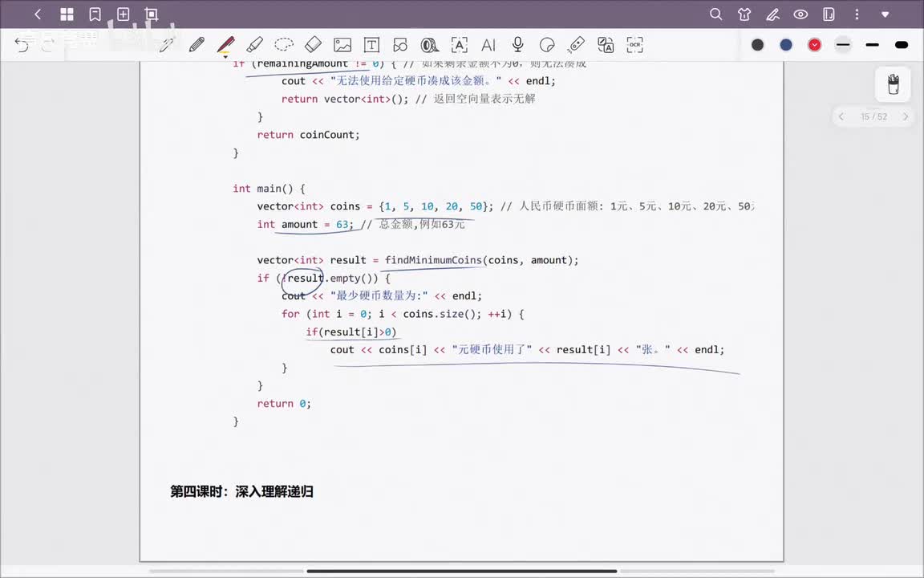The height and width of the screenshot is (578, 924).
Task: Click the 'return 0;' line
Action: 283,404
